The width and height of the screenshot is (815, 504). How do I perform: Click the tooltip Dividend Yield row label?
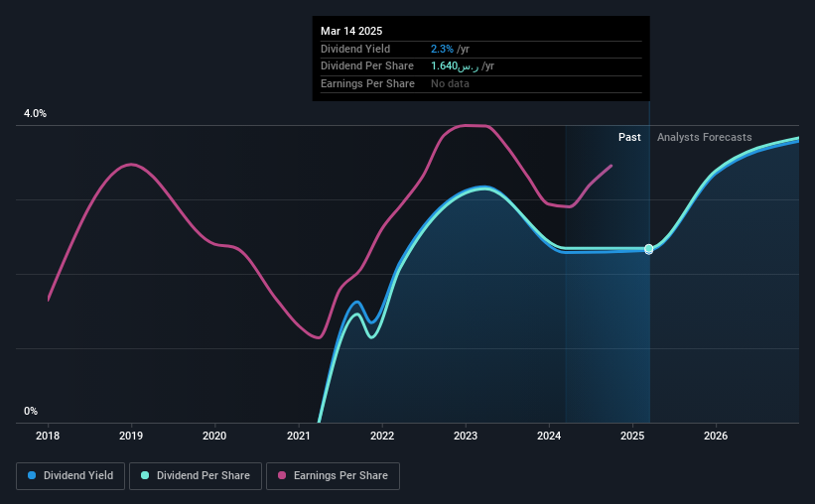355,49
